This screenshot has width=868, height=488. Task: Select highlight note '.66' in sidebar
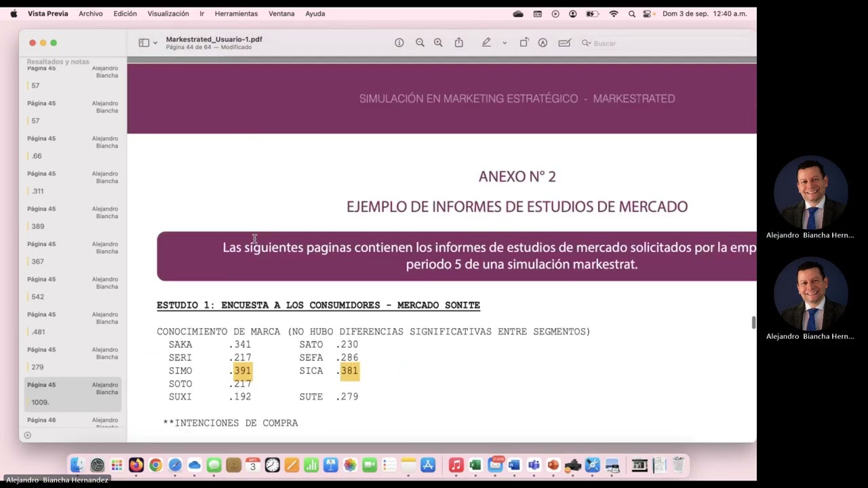click(73, 149)
